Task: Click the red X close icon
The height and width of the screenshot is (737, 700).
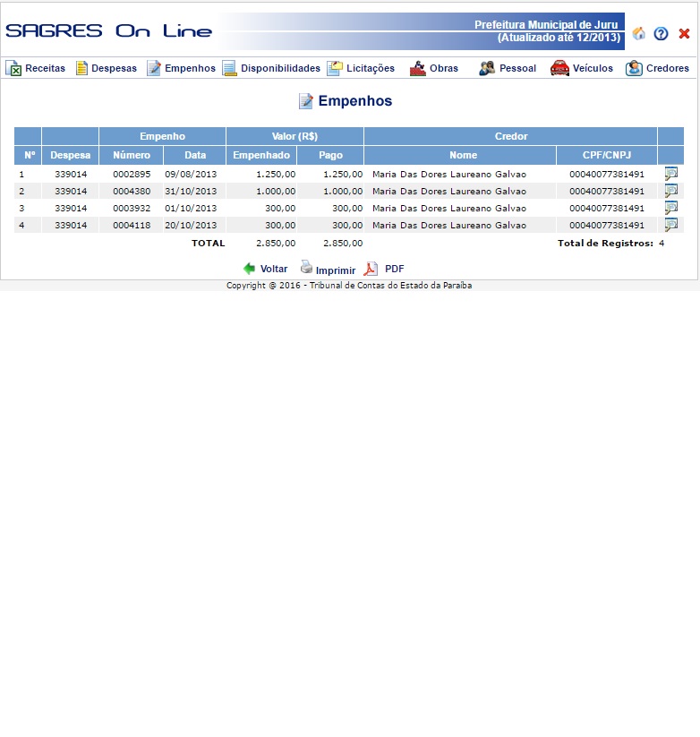Action: click(x=684, y=34)
